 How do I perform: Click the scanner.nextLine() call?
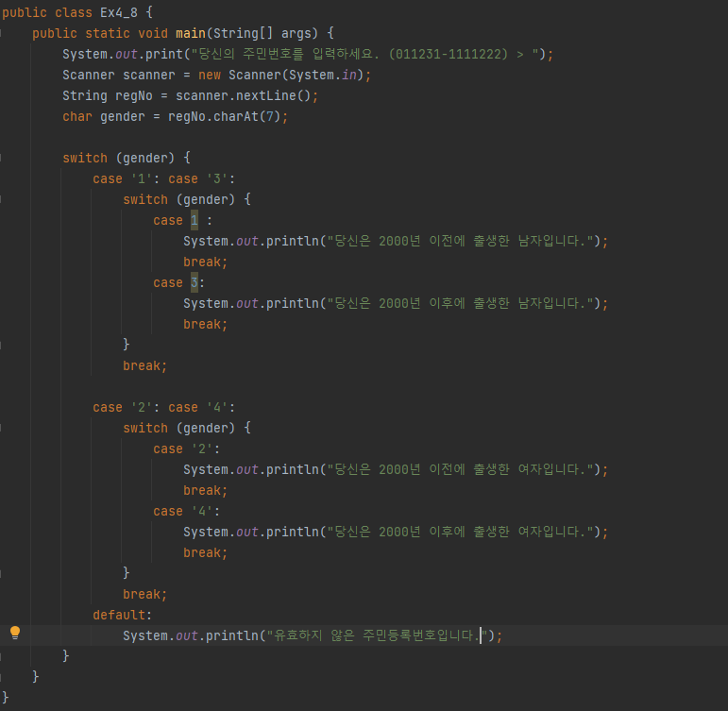(243, 96)
